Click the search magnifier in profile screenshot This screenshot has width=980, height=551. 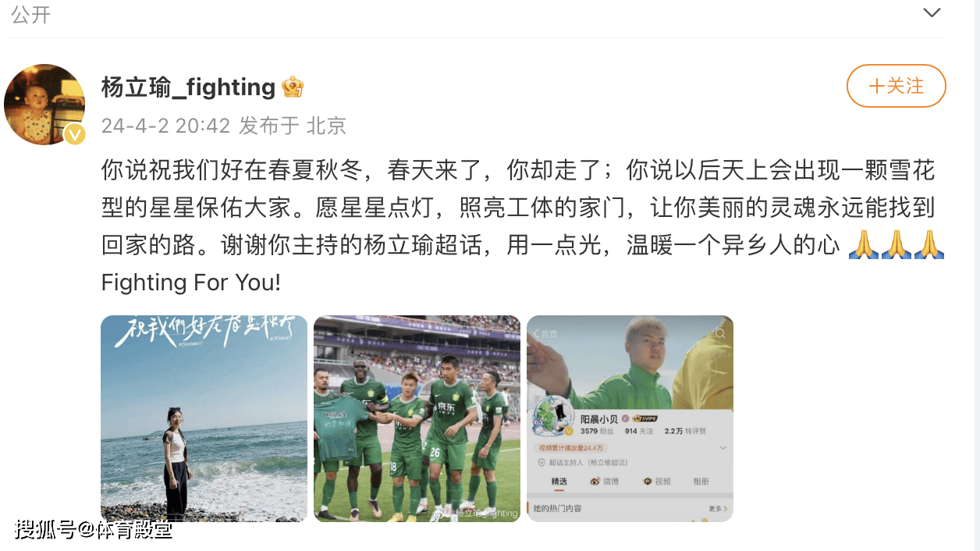720,333
